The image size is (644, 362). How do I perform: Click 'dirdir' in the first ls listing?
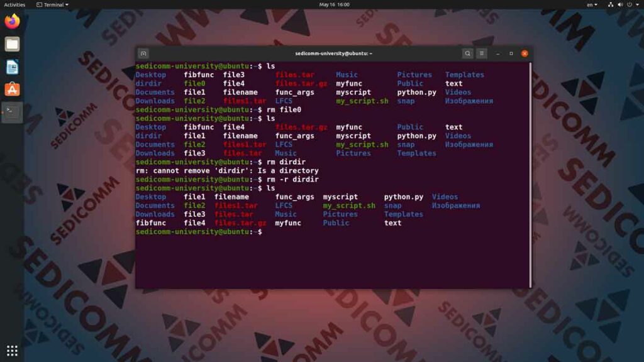tap(148, 84)
